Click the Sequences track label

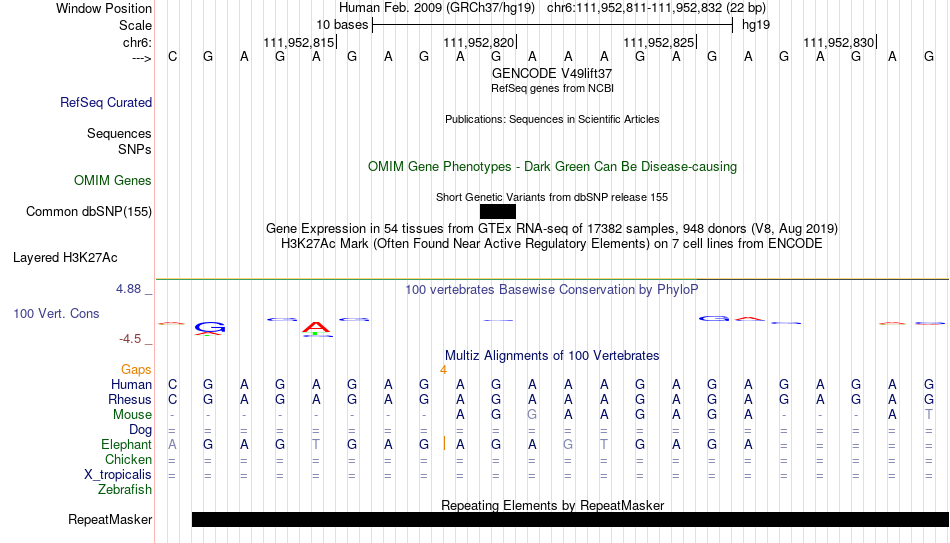[x=119, y=133]
